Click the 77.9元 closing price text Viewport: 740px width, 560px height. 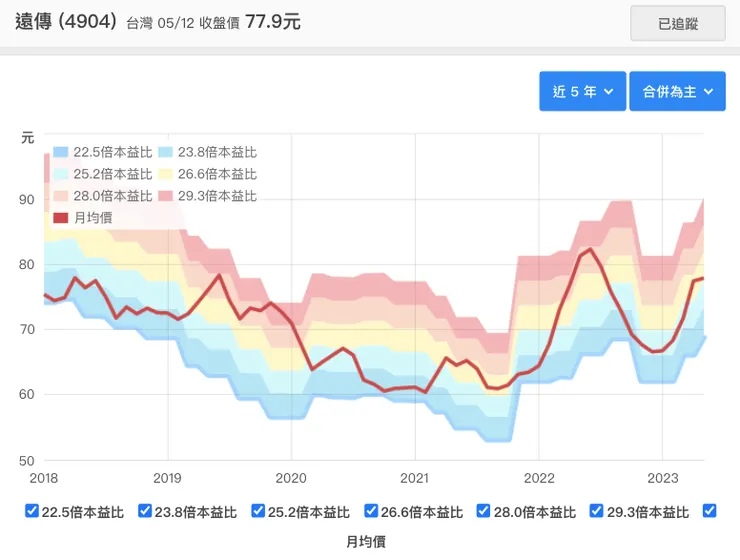(x=273, y=22)
